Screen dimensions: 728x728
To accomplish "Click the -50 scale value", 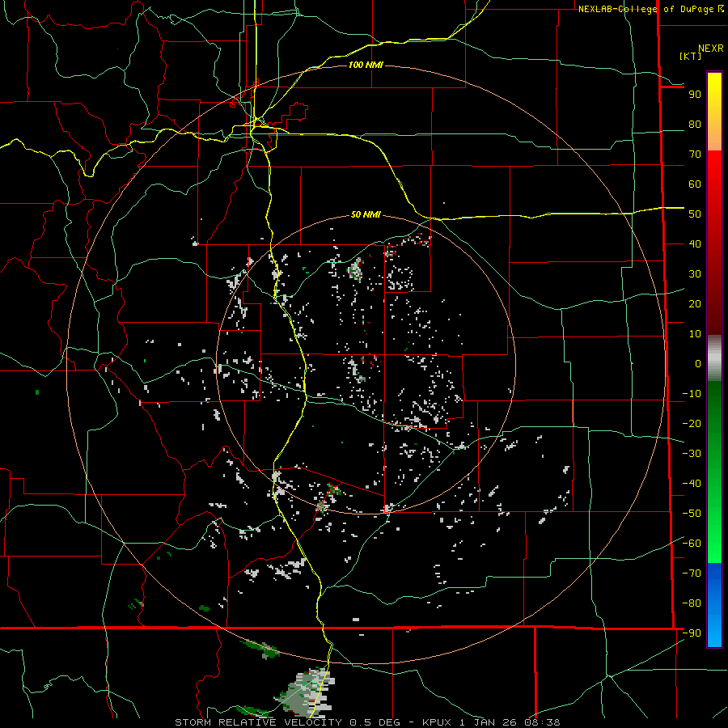I will coord(692,514).
